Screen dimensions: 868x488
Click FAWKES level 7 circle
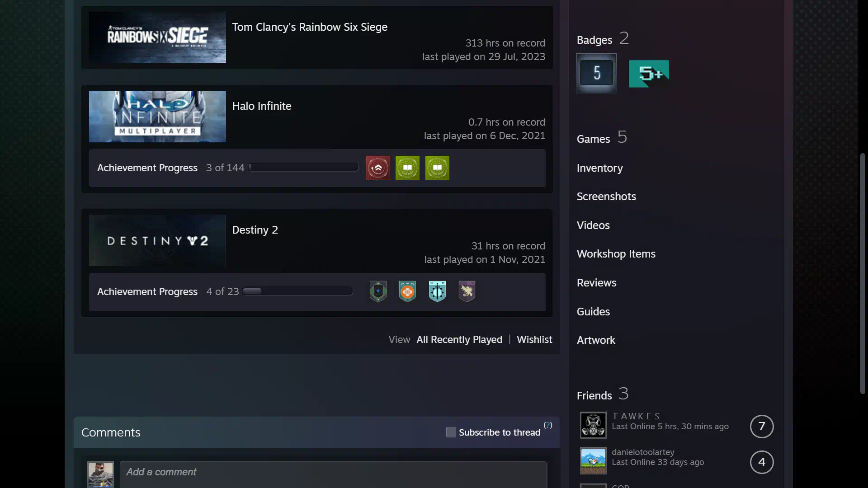point(762,427)
